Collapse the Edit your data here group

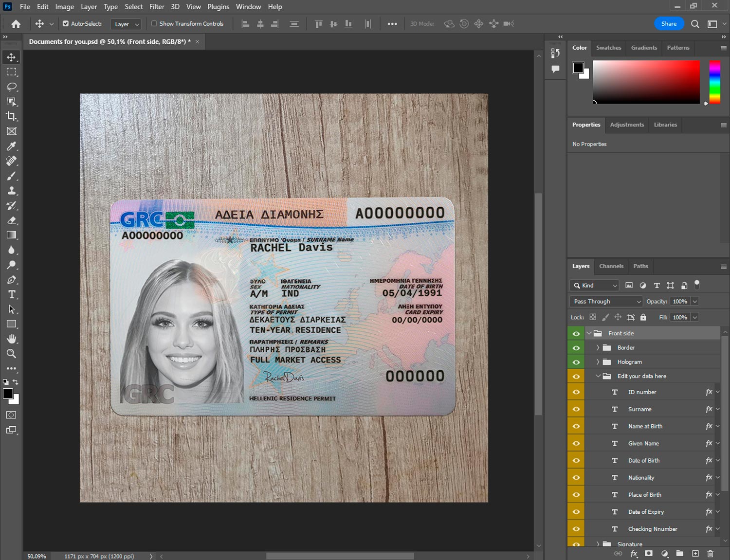tap(598, 376)
